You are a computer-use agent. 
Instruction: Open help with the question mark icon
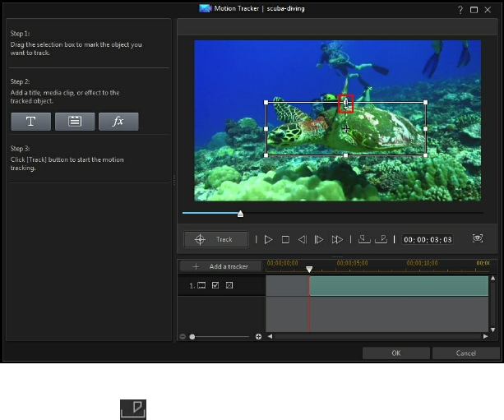(460, 10)
